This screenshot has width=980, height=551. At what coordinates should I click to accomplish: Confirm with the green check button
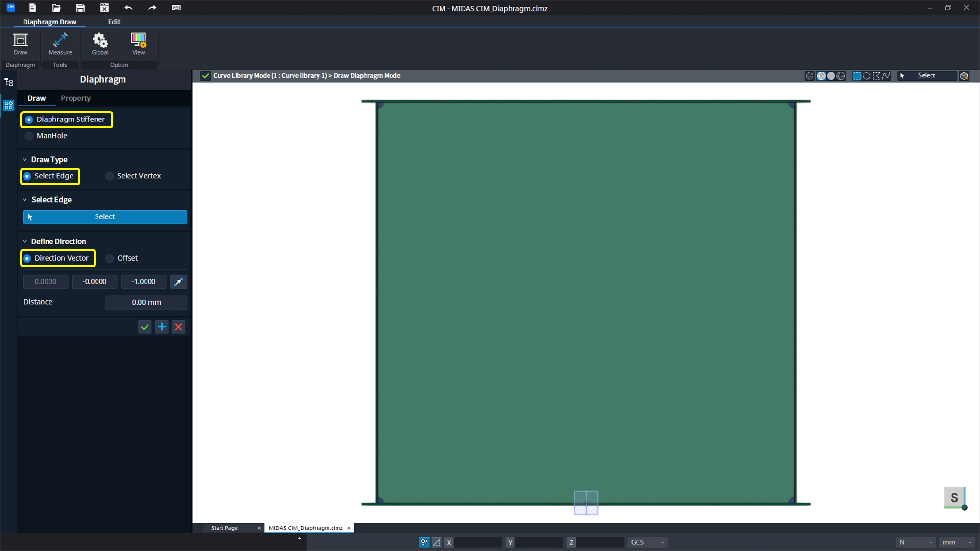pyautogui.click(x=145, y=327)
